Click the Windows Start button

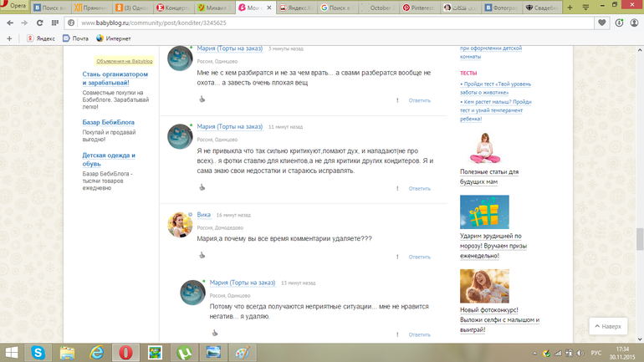[x=10, y=353]
